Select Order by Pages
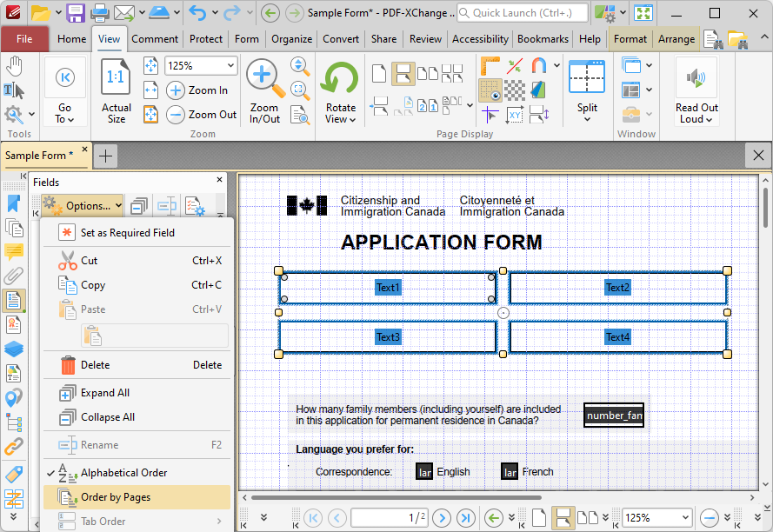 point(137,497)
